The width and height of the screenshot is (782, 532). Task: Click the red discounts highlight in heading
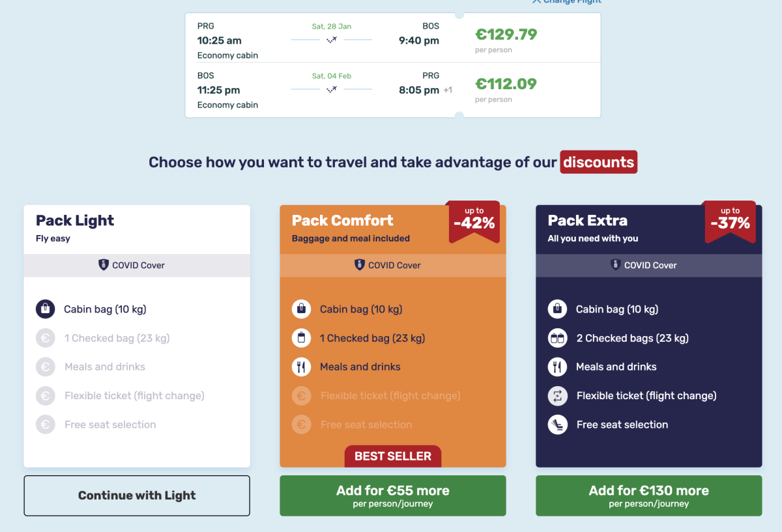tap(598, 162)
